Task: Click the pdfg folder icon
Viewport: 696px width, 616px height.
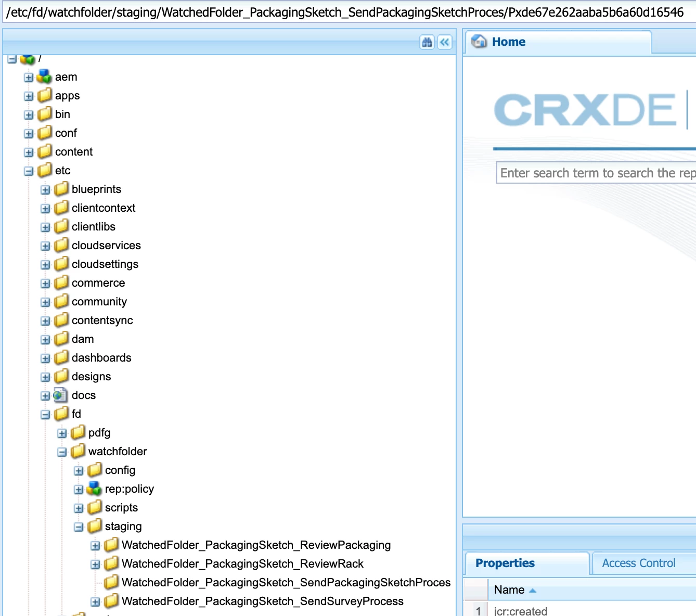Action: pyautogui.click(x=78, y=432)
